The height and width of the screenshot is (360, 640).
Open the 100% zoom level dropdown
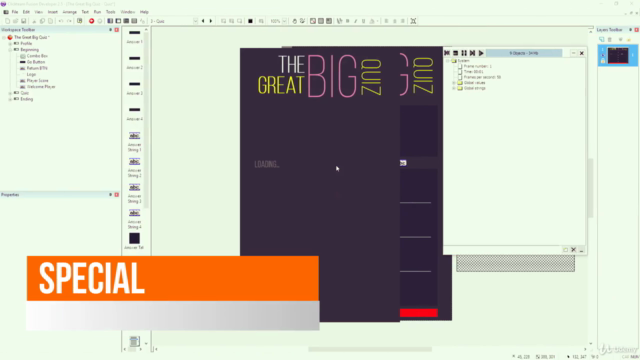click(x=278, y=21)
